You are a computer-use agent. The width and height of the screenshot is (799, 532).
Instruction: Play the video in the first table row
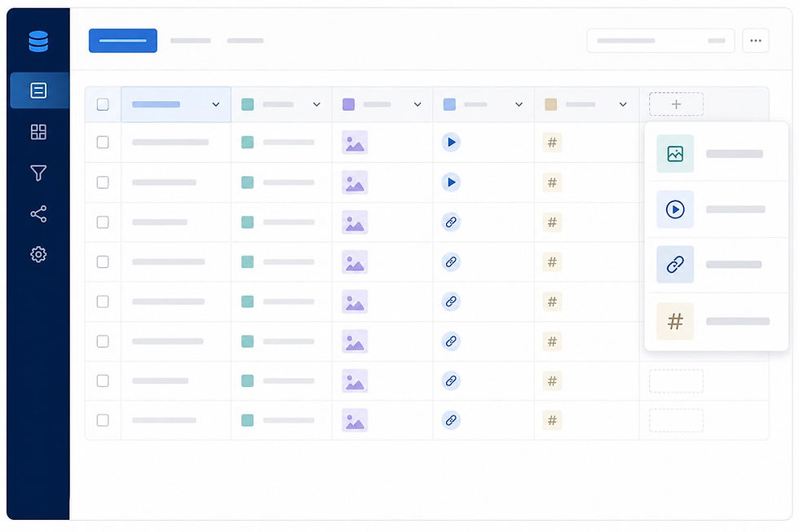(451, 142)
